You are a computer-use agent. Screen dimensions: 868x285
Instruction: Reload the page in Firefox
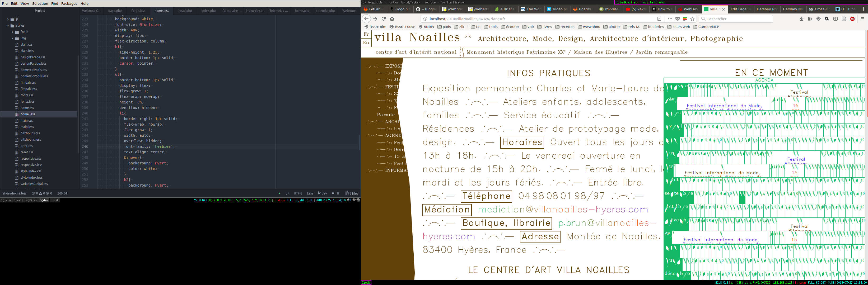click(384, 19)
